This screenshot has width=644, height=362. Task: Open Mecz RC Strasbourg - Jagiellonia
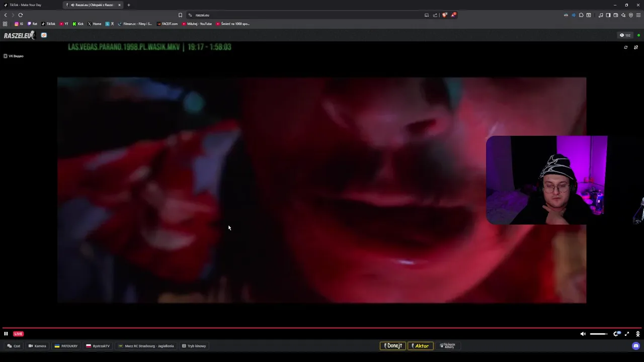pos(146,346)
